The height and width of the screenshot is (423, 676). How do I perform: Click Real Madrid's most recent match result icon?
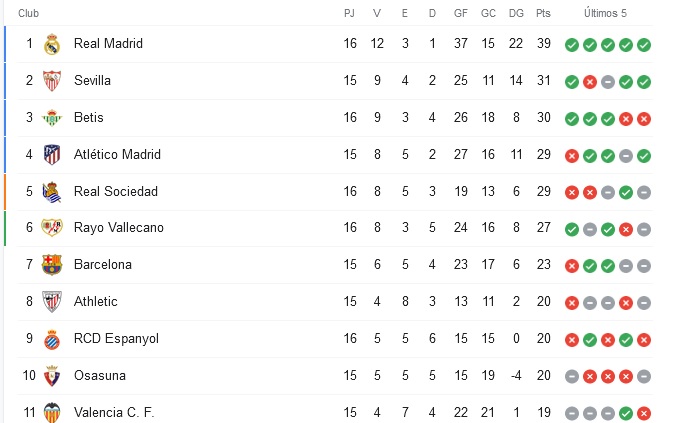click(x=644, y=45)
